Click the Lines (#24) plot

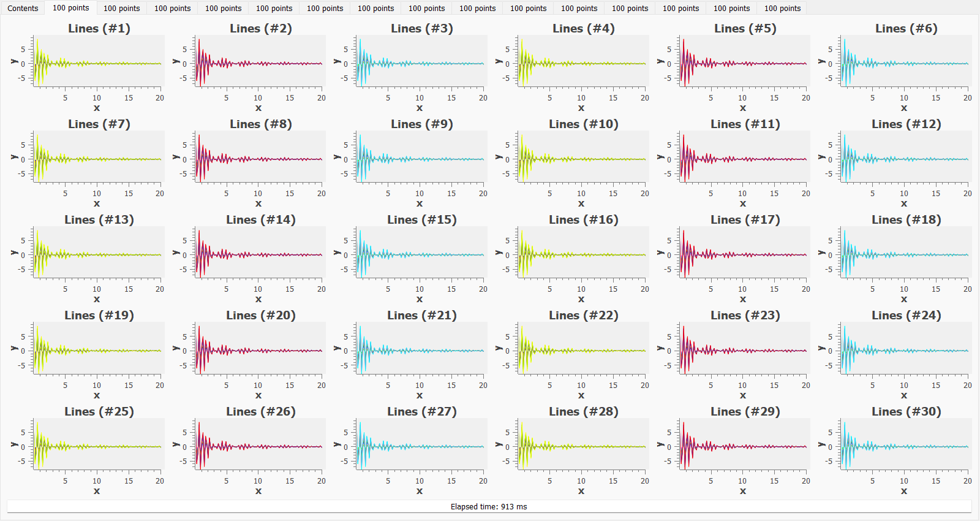click(x=906, y=348)
